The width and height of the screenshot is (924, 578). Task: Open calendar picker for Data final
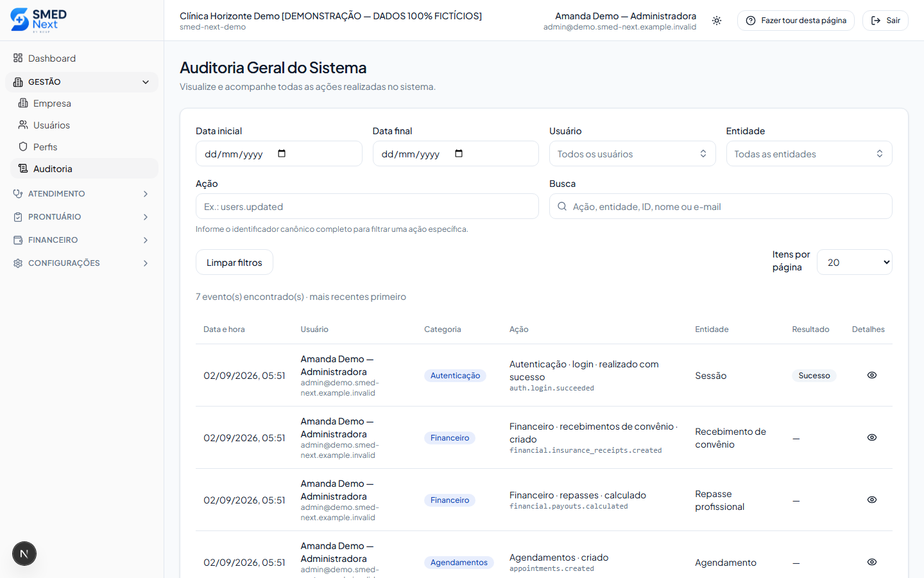pyautogui.click(x=459, y=153)
